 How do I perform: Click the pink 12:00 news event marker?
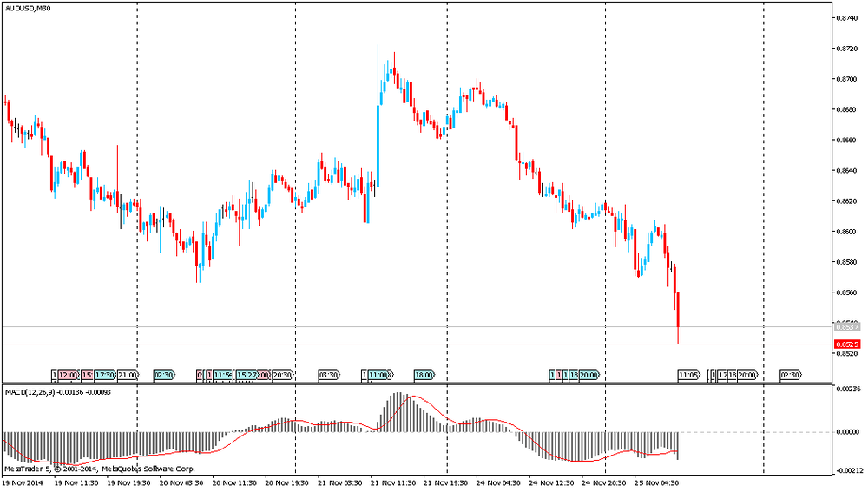(x=68, y=375)
